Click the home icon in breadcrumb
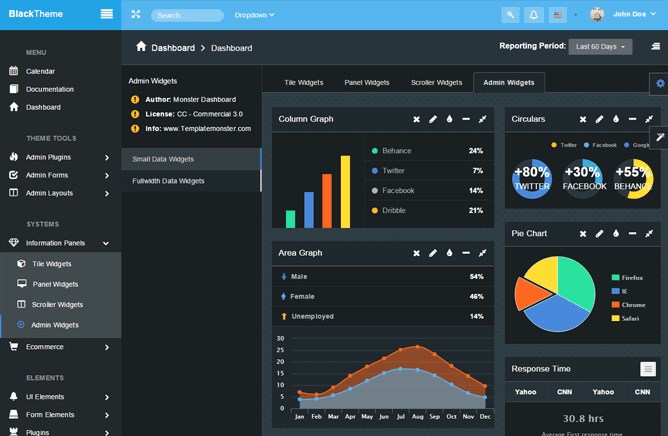668x436 pixels. [141, 47]
